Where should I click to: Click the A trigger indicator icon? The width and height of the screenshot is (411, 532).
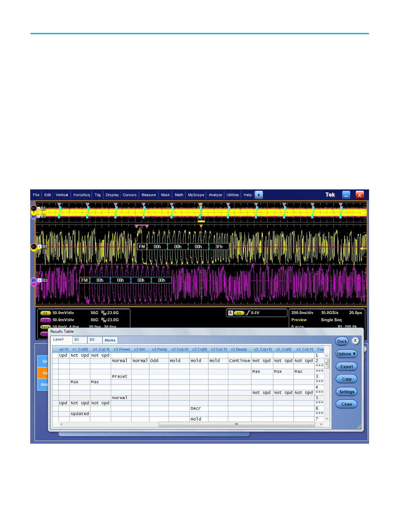[x=230, y=313]
